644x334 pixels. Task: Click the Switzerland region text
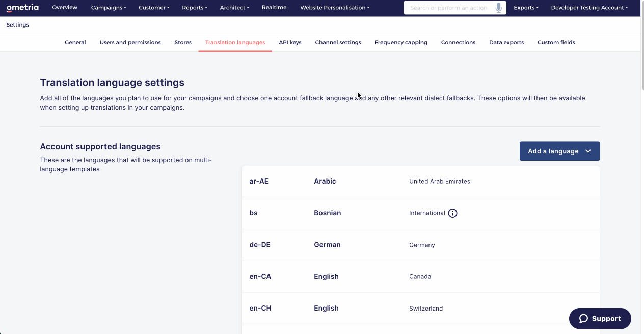426,309
